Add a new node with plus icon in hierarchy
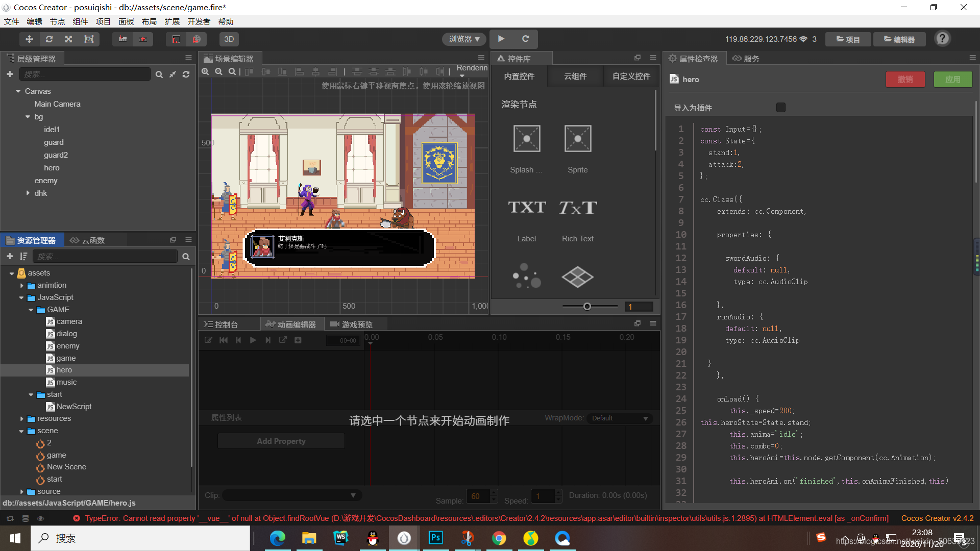980x551 pixels. click(10, 74)
